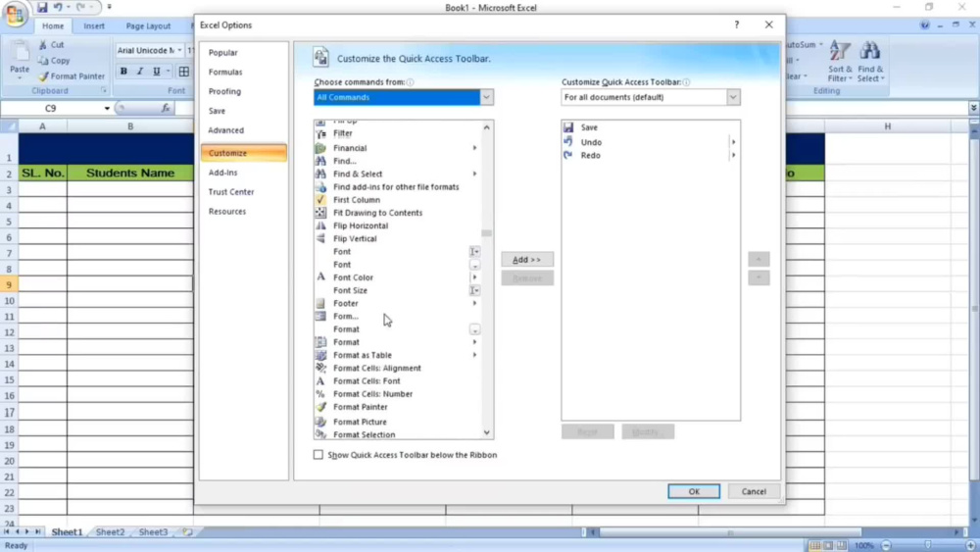Click the Cancel button

click(754, 491)
